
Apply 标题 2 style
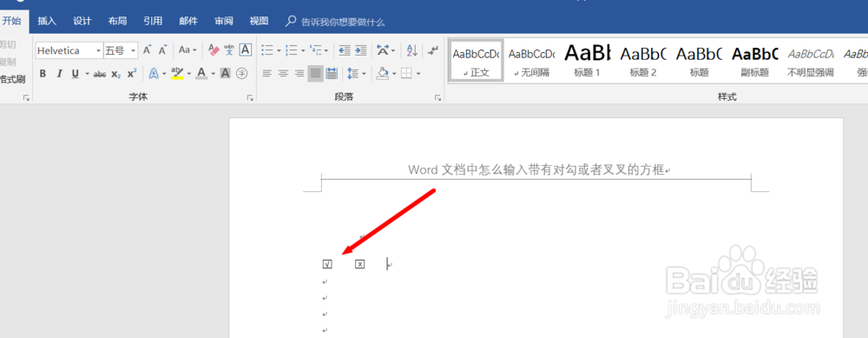[x=642, y=61]
